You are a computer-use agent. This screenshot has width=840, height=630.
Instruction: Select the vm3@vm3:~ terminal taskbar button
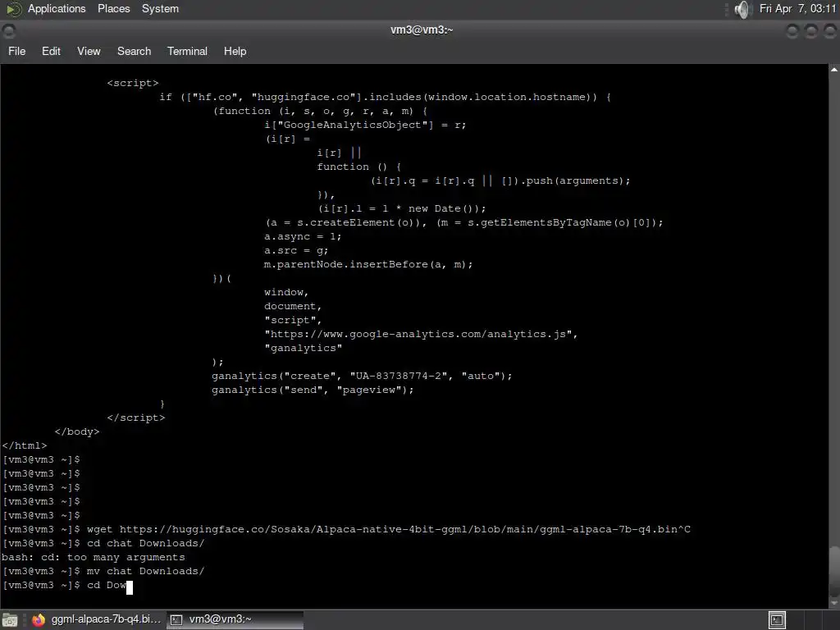(235, 619)
